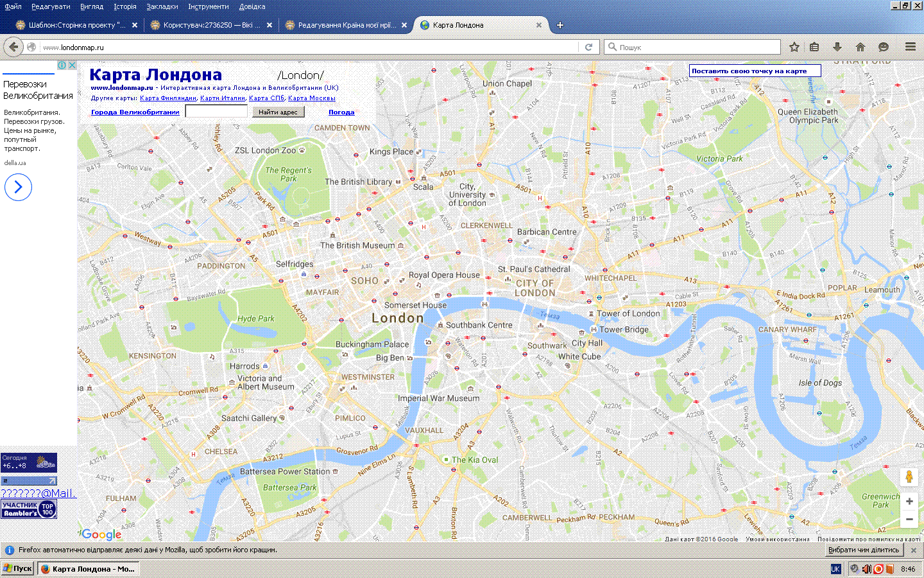
Task: Open the Карты Италии link
Action: 223,98
